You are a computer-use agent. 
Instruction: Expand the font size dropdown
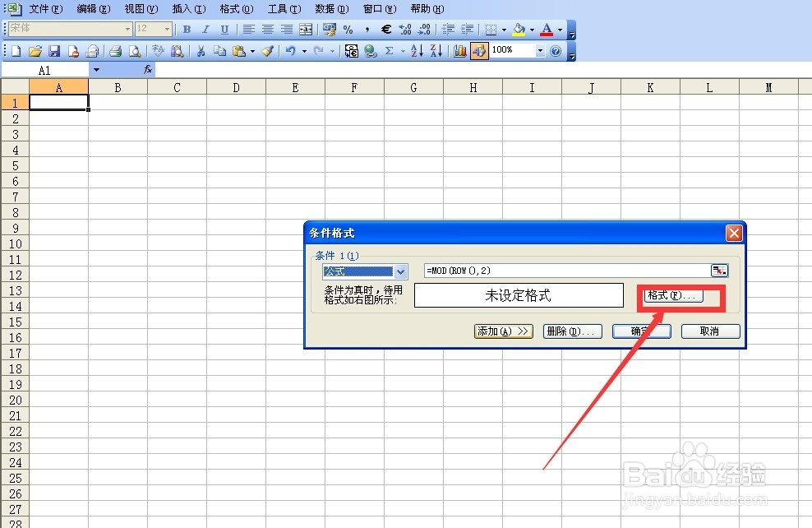click(x=167, y=30)
